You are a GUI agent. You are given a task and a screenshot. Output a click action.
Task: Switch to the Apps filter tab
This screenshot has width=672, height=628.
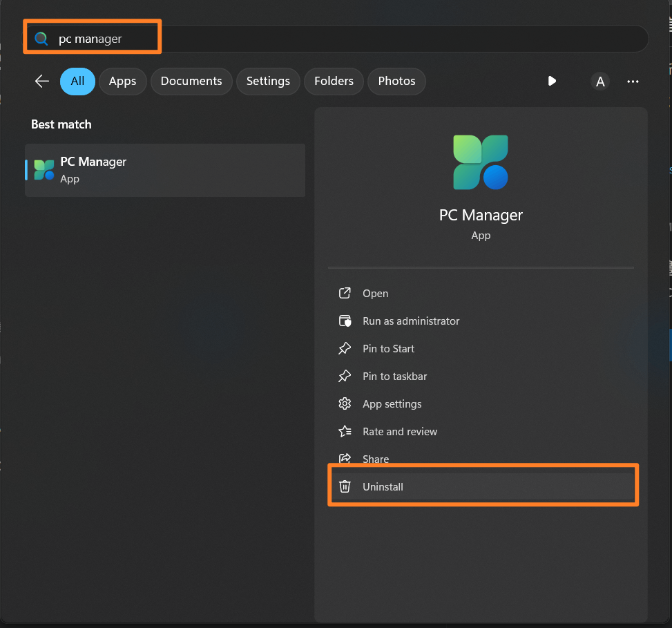tap(122, 81)
